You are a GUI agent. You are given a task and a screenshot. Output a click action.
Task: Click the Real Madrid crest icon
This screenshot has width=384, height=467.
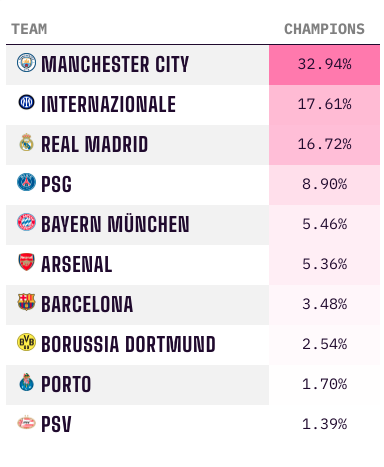pyautogui.click(x=26, y=142)
